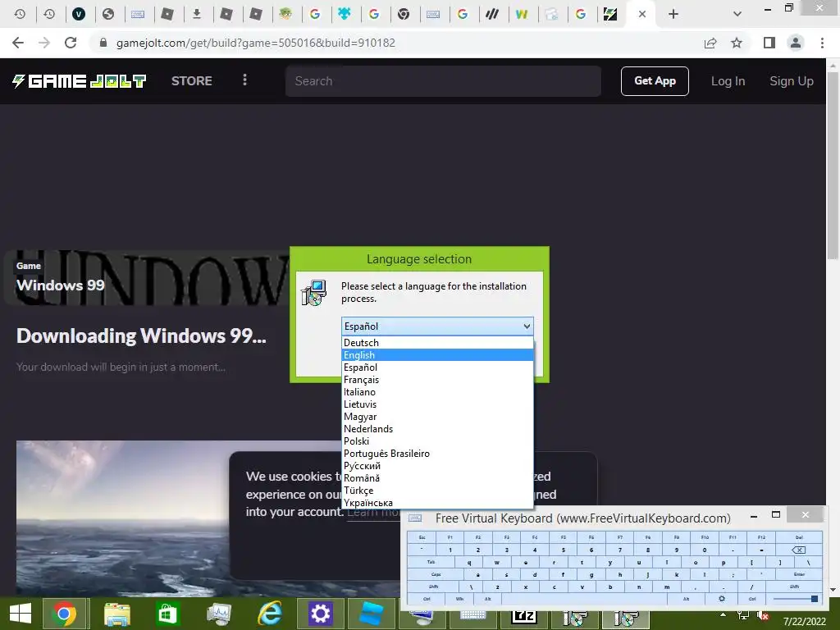Viewport: 840px width, 630px height.
Task: Select Magyar from language list
Action: pos(438,417)
